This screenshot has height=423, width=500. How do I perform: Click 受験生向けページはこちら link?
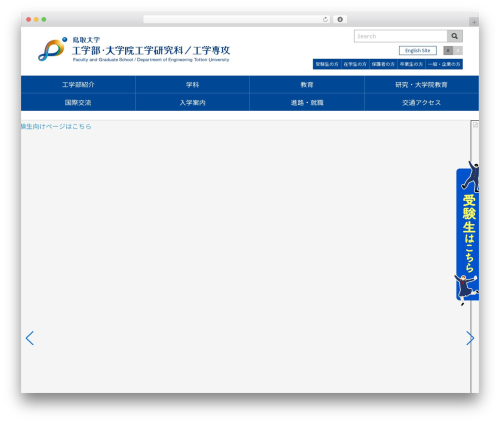pyautogui.click(x=56, y=126)
